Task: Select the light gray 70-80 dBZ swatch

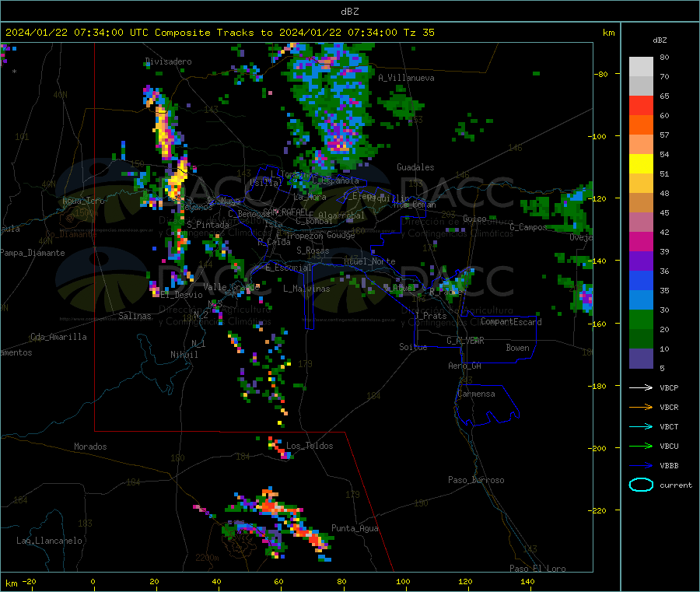Action: click(x=641, y=67)
